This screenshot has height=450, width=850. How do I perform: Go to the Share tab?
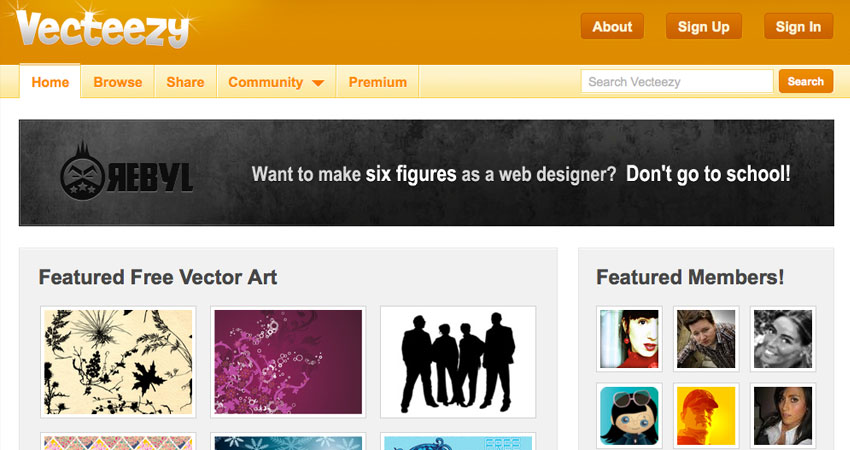point(185,82)
